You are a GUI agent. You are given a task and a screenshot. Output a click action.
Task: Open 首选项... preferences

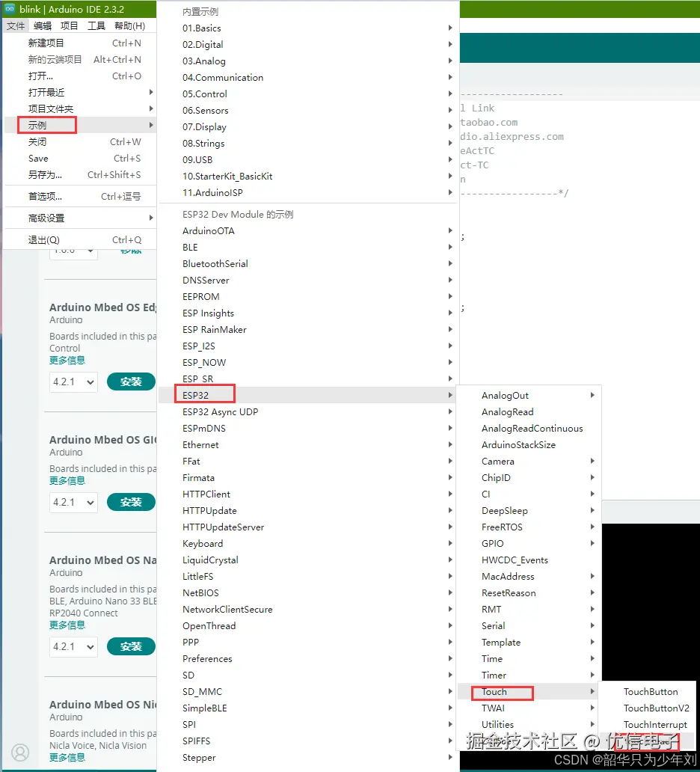click(x=80, y=197)
